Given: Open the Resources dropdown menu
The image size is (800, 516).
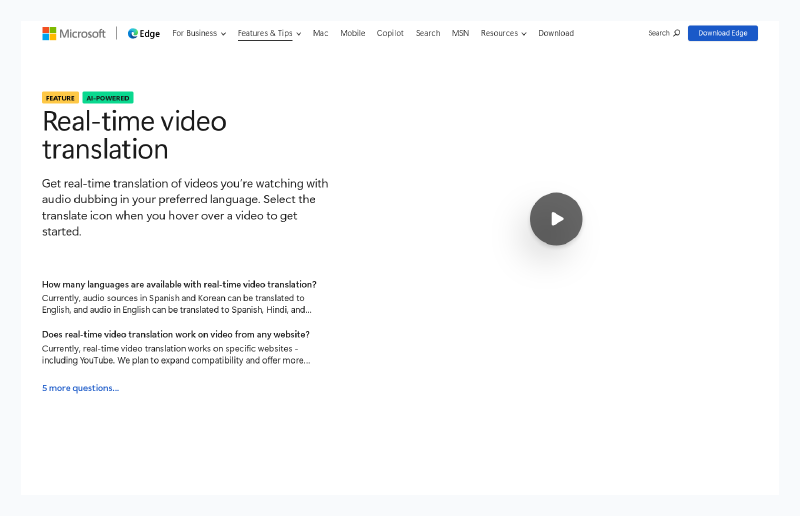Looking at the screenshot, I should 503,33.
